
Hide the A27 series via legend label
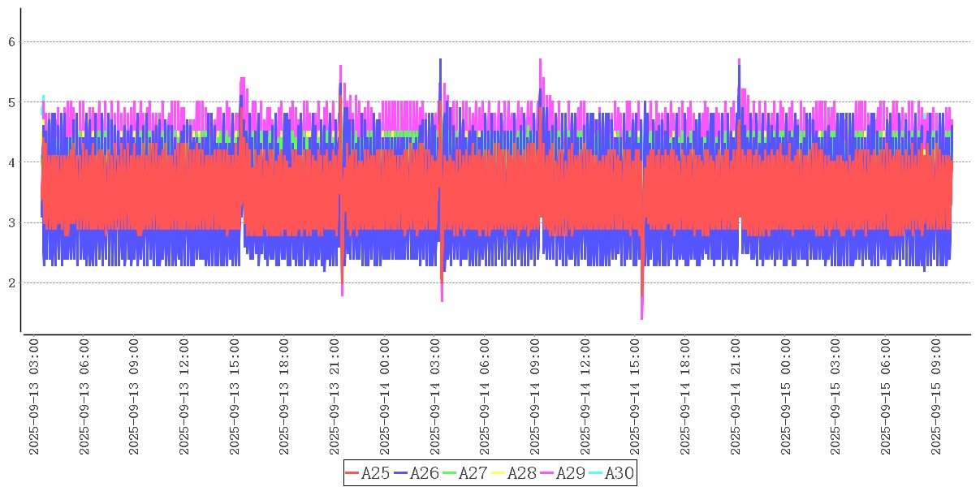tap(473, 473)
